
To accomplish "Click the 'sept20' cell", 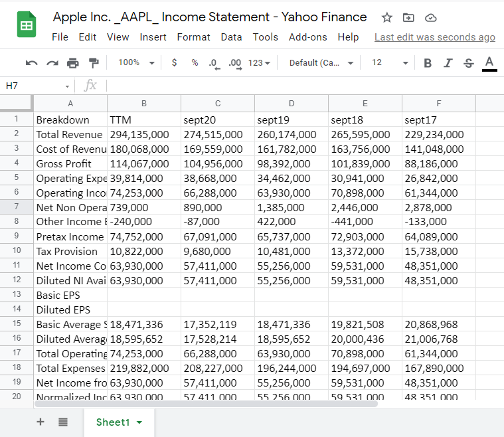I will (x=218, y=120).
